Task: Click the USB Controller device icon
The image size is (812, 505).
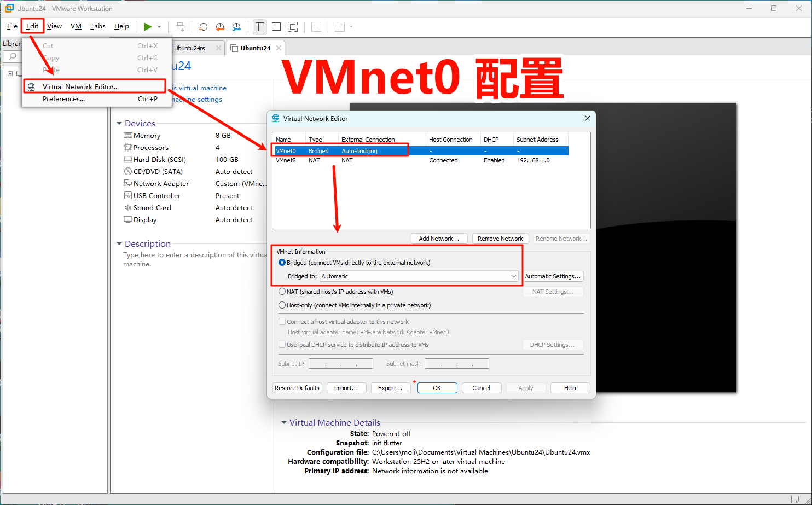Action: [x=128, y=195]
